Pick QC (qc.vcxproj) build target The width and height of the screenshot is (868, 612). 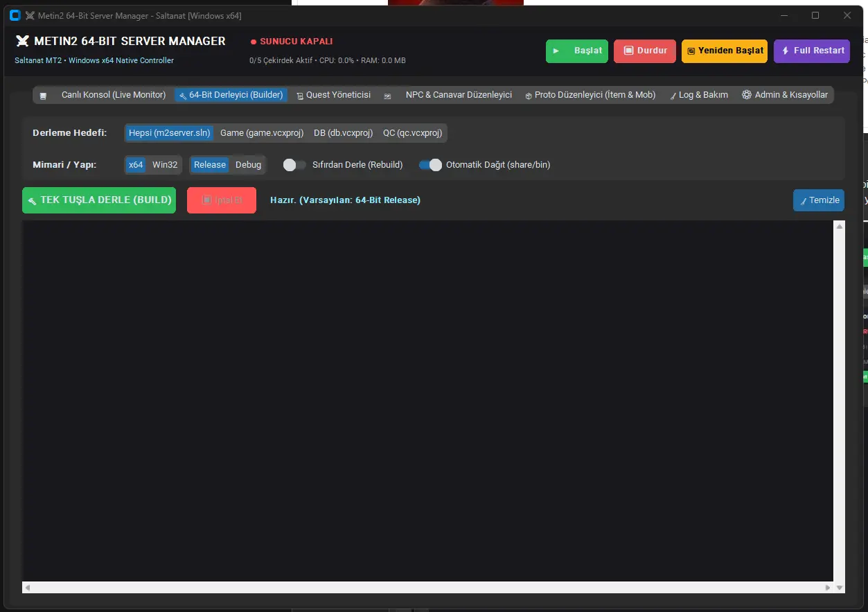click(413, 133)
